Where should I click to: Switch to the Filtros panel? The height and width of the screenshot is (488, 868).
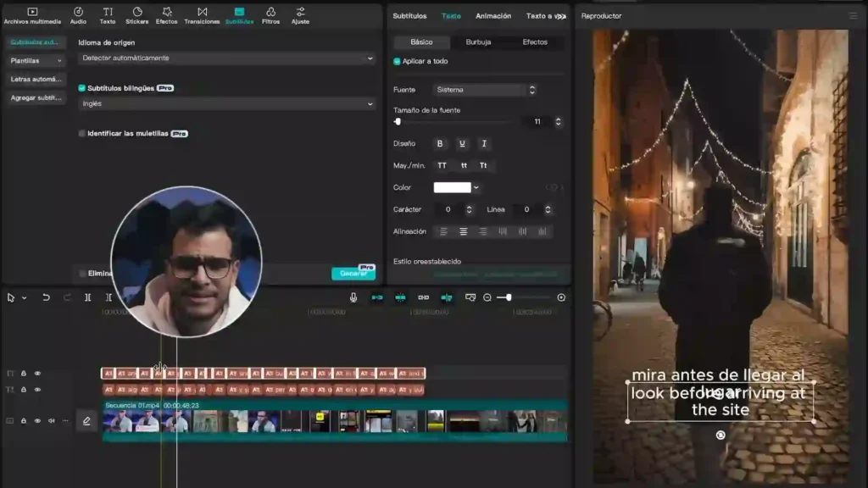(270, 14)
